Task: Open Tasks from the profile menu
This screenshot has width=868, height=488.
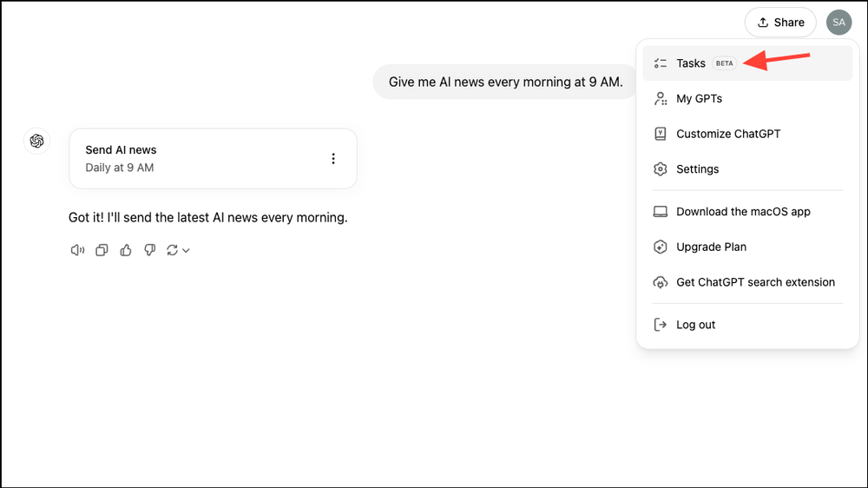Action: click(x=691, y=63)
